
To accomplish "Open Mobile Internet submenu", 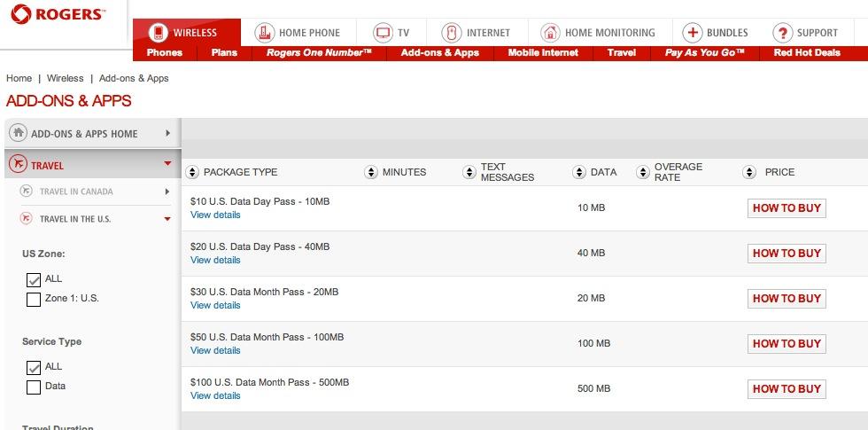I will click(543, 52).
